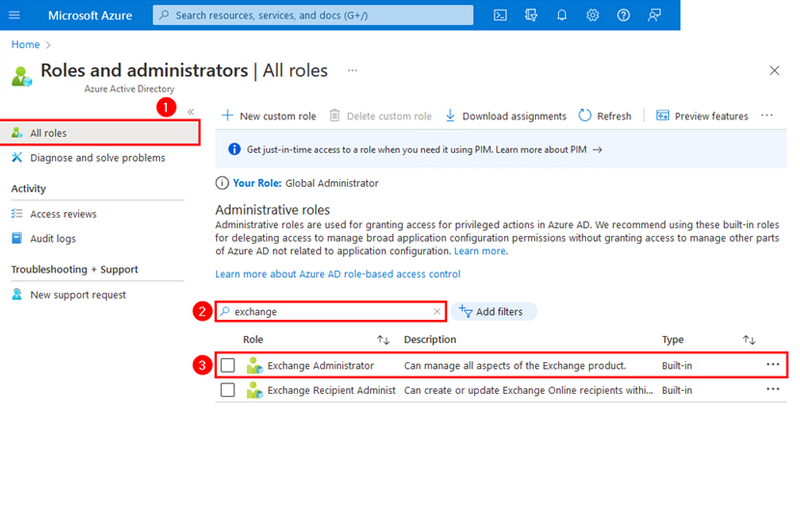Click the Audit logs book icon
Image resolution: width=800 pixels, height=520 pixels.
point(17,238)
